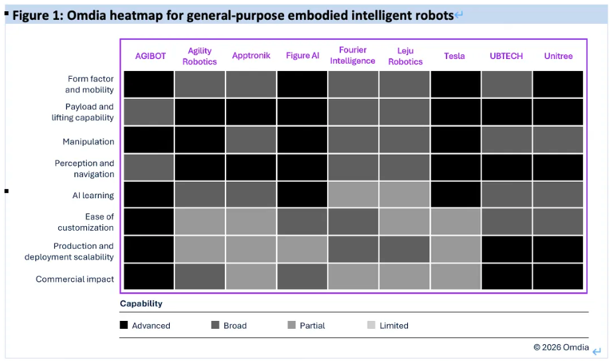Image resolution: width=611 pixels, height=364 pixels.
Task: Click the © 2026 Omdia copyright text
Action: (561, 347)
